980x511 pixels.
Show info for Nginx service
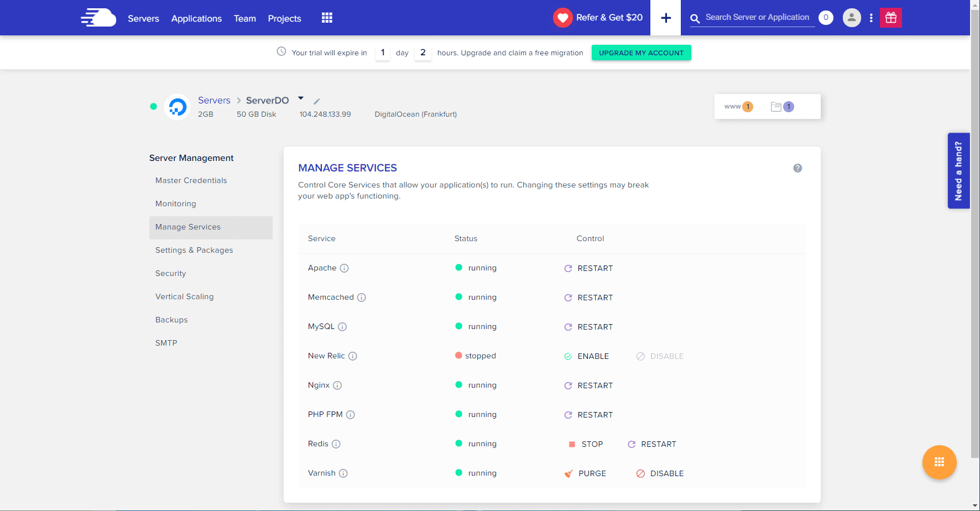tap(337, 385)
